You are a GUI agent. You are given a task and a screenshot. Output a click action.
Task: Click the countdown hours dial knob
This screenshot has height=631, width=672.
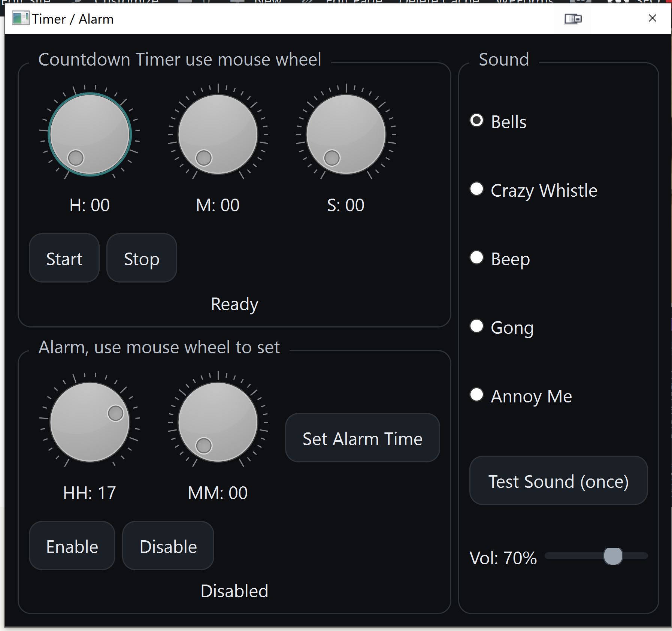90,134
